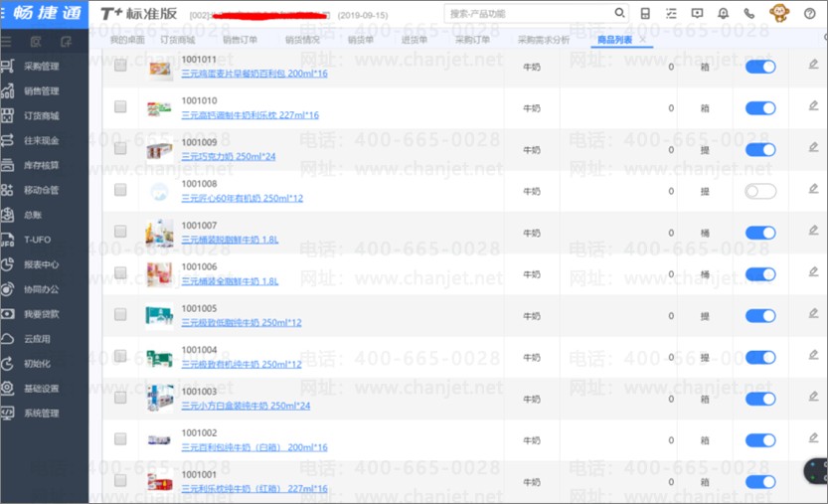Viewport: 828px width, 504px height.
Task: Disable the switch for product 1001011
Action: (760, 67)
